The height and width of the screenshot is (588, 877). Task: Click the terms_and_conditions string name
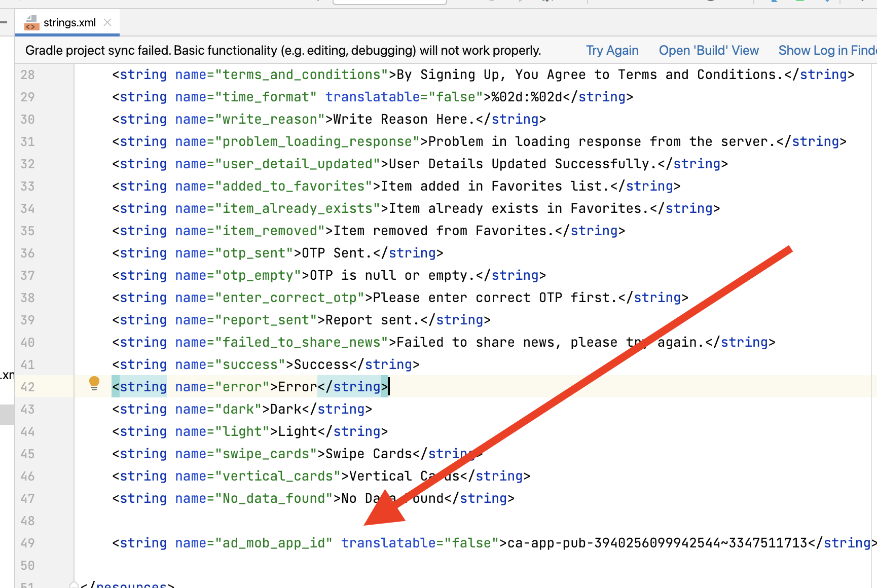[x=302, y=75]
